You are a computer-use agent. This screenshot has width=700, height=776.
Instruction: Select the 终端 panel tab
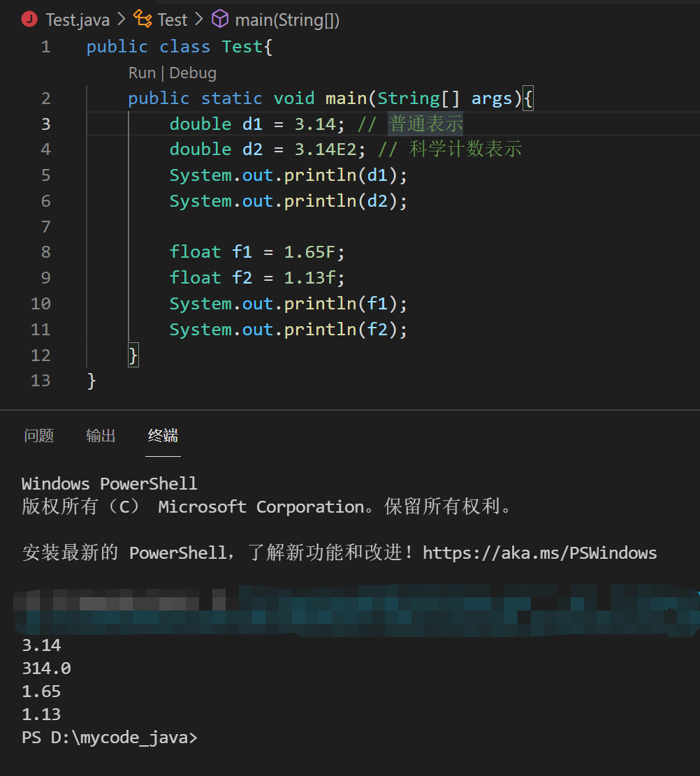(x=163, y=436)
